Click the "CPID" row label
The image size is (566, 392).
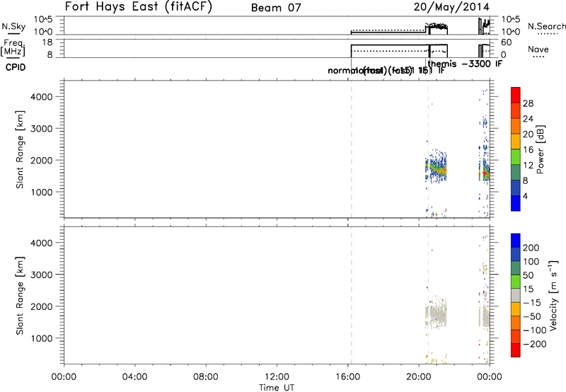point(16,67)
